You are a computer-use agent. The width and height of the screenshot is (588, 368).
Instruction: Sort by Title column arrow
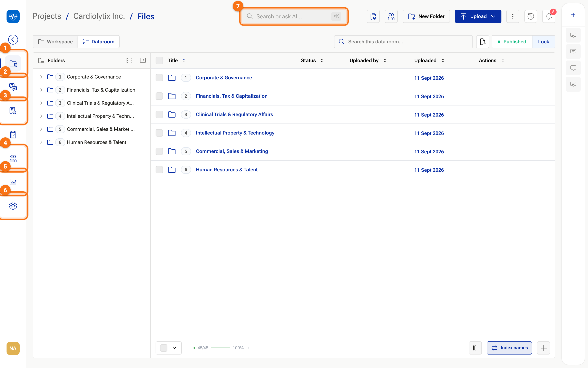184,60
